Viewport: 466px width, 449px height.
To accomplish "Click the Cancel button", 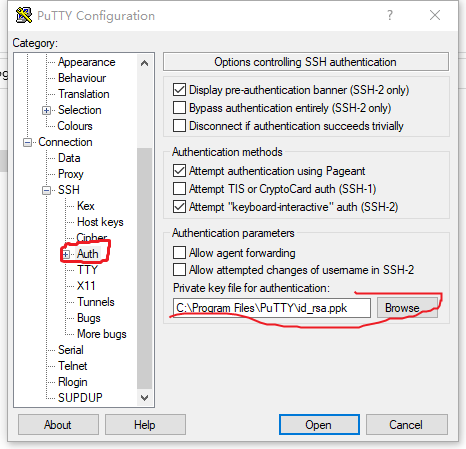I will (406, 425).
